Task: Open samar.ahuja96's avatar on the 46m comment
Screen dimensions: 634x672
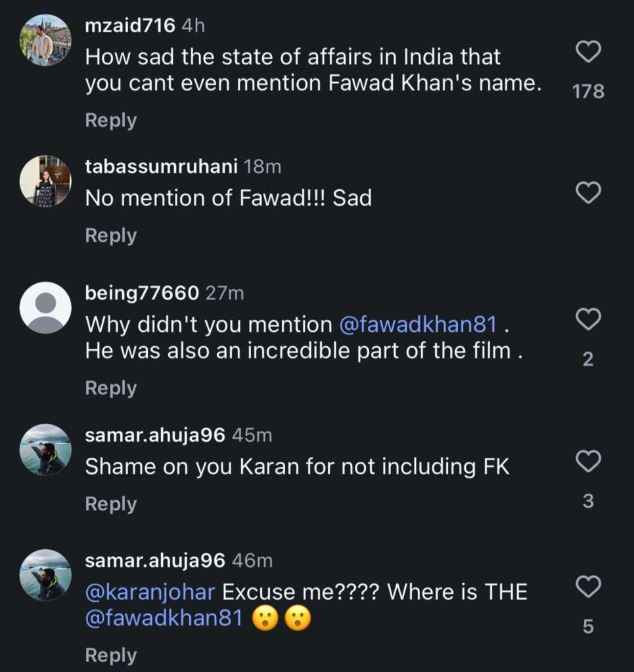Action: pos(45,575)
